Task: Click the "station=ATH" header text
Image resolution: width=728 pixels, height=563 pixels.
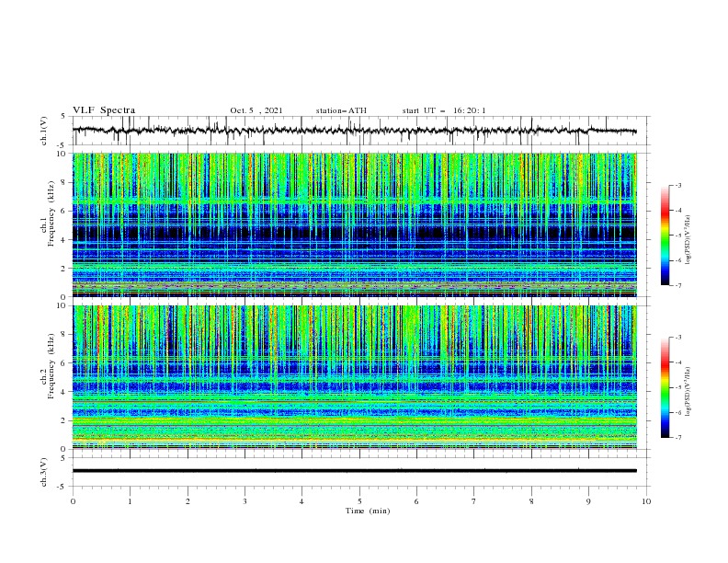Action: click(341, 110)
